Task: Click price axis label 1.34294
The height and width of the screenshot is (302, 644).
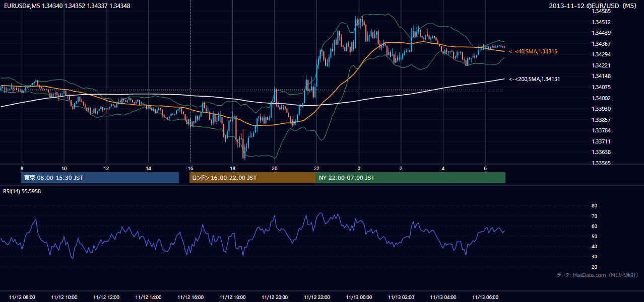Action: click(x=601, y=54)
